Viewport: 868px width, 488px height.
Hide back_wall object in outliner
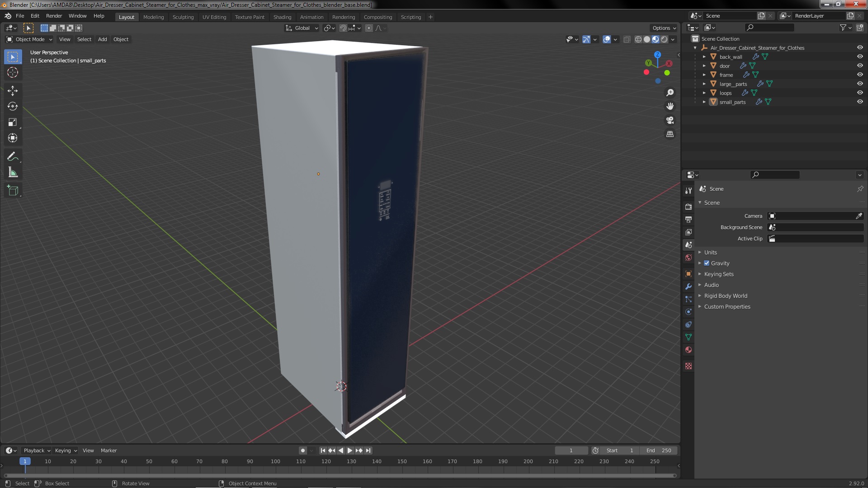pyautogui.click(x=859, y=56)
